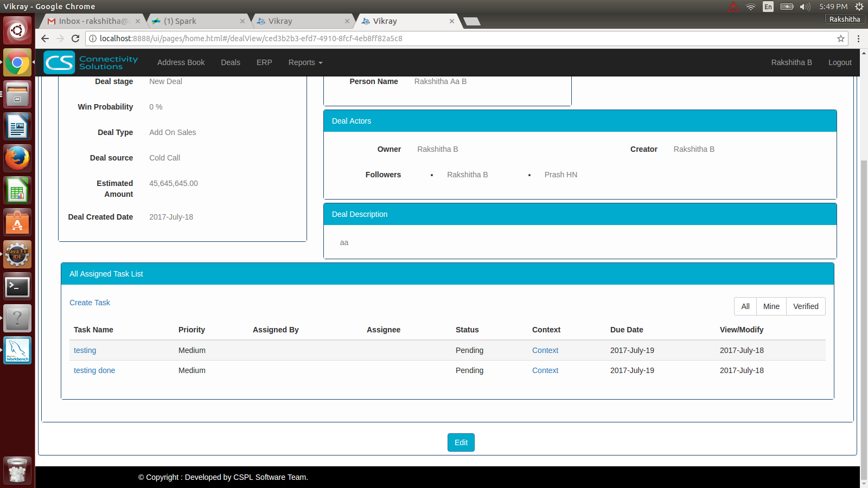
Task: Show All tasks filter
Action: (x=745, y=306)
